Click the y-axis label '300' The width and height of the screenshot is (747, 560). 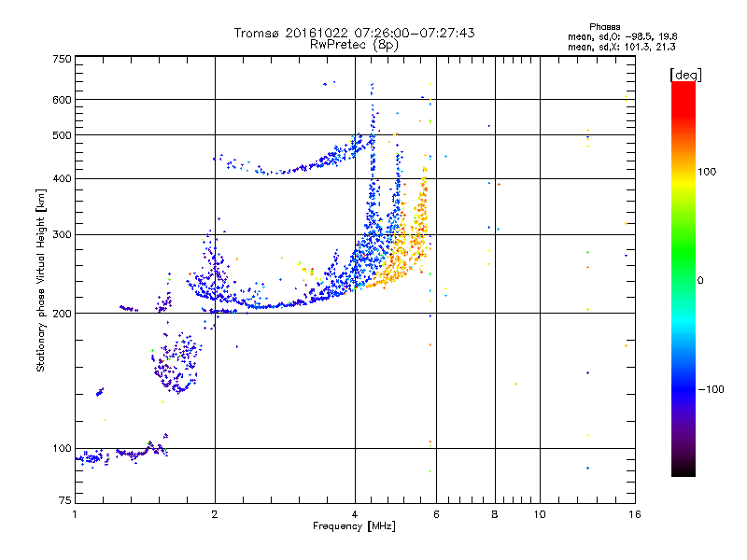click(x=62, y=234)
